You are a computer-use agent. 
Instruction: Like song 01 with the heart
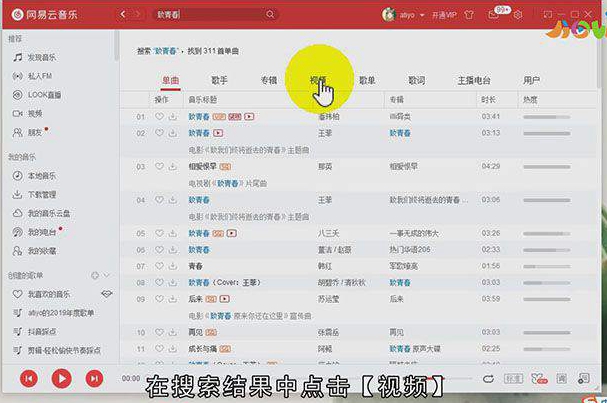coord(159,116)
